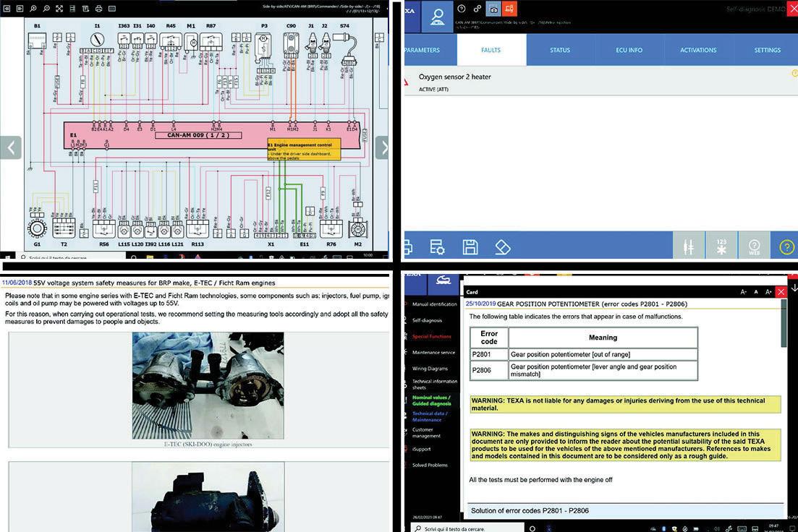The width and height of the screenshot is (798, 532).
Task: Open Solved Problems in the sidebar
Action: pos(430,465)
